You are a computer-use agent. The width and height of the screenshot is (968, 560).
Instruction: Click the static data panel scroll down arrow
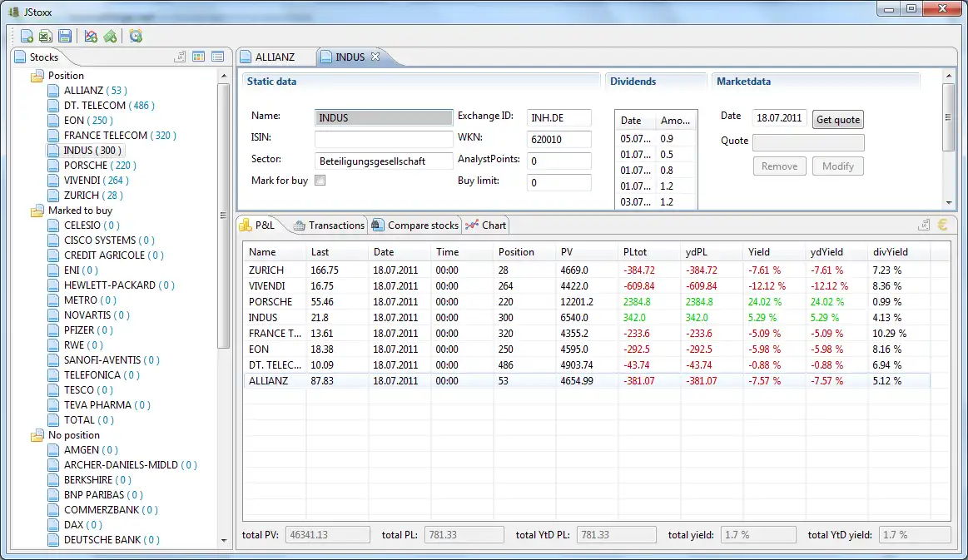pyautogui.click(x=949, y=202)
